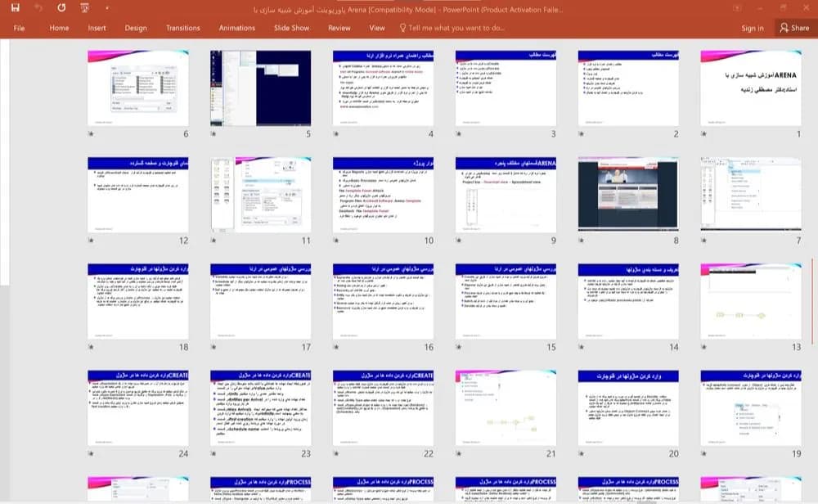This screenshot has width=818, height=504.
Task: Click the Tell me search box
Action: coord(452,28)
